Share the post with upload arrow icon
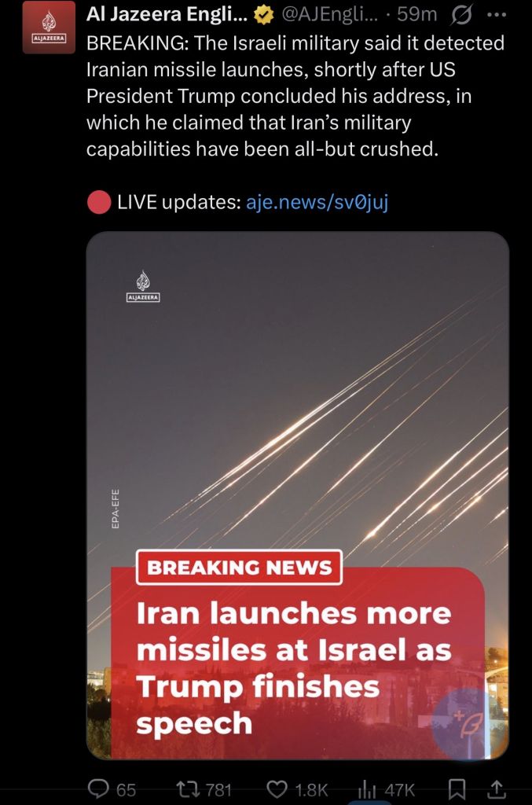 [497, 788]
